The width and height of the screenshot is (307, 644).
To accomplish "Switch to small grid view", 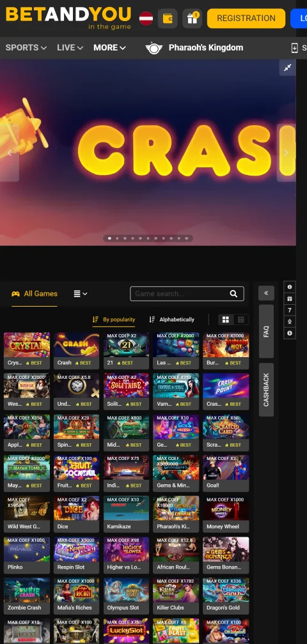I will pos(241,319).
